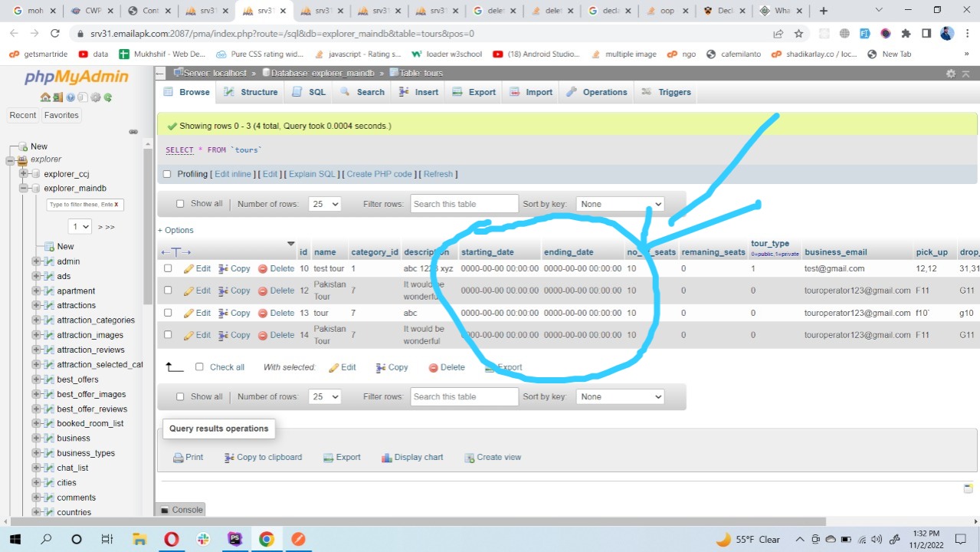Collapse top menu with the up-arrow icon
This screenshot has height=552, width=980.
[x=966, y=74]
